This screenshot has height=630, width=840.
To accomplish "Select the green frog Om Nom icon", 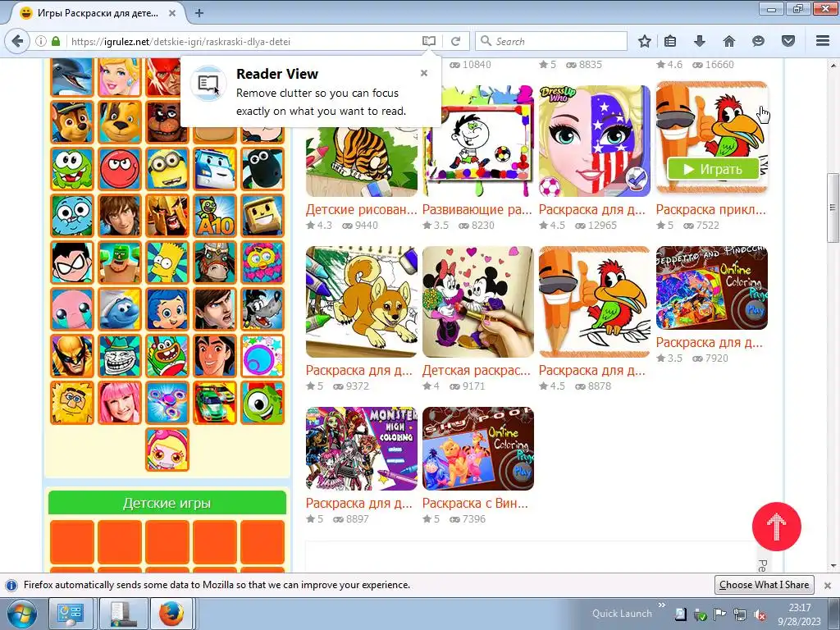I will point(72,169).
